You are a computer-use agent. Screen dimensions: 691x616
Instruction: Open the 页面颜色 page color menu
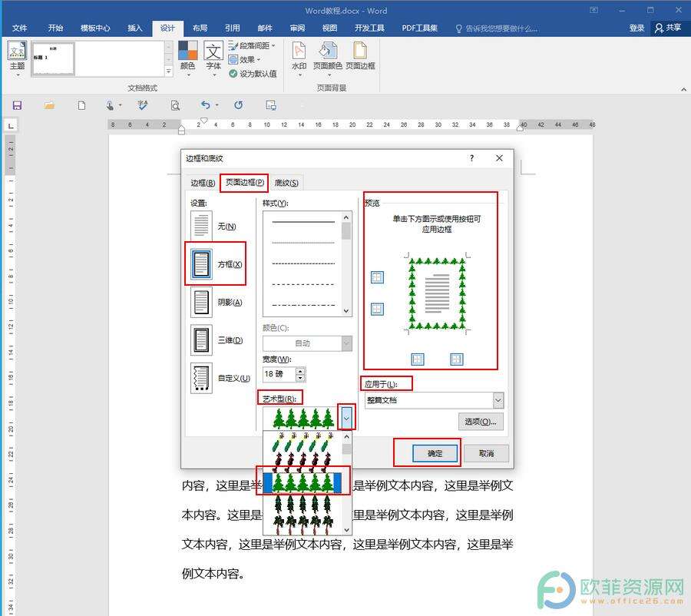pos(327,58)
